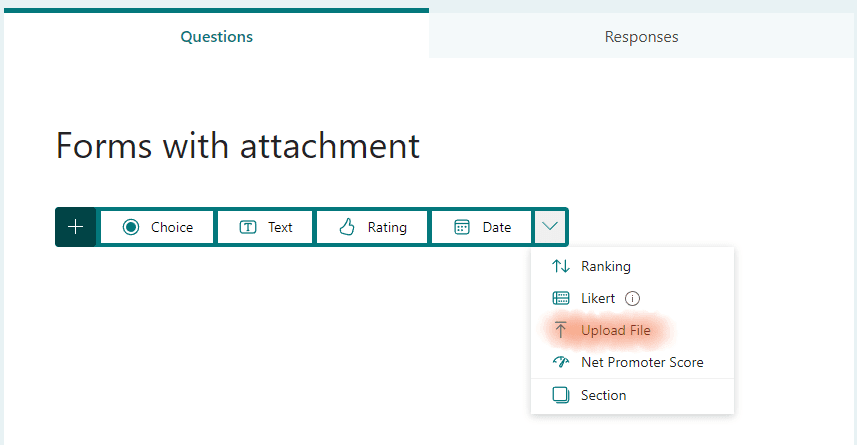Collapse the more question types chevron
Screen dimensions: 857x445
(x=550, y=227)
